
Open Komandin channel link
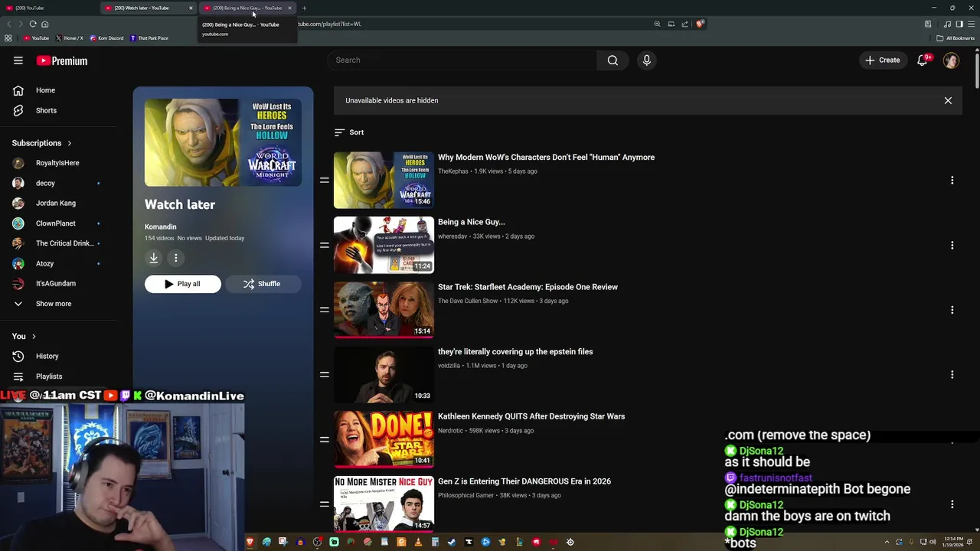[161, 227]
